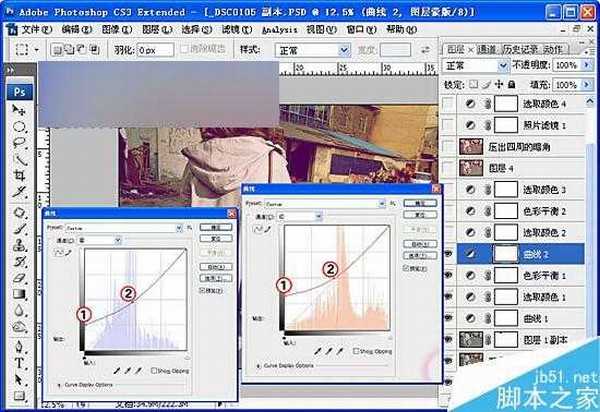Image resolution: width=600 pixels, height=412 pixels.
Task: Click 确定 OK in red-histogram Curves dialog
Action: (x=420, y=203)
